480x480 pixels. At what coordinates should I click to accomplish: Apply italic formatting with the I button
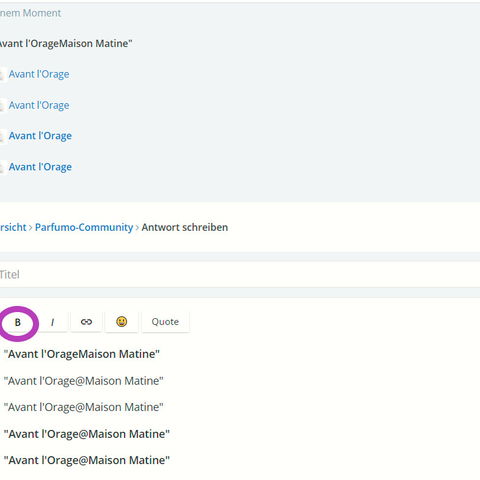click(52, 322)
